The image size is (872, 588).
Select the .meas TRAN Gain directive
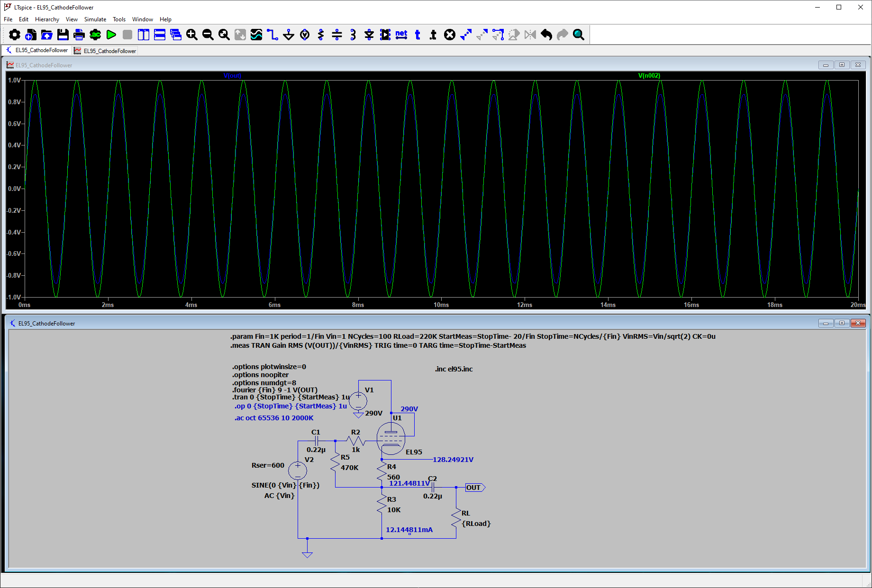pos(378,345)
